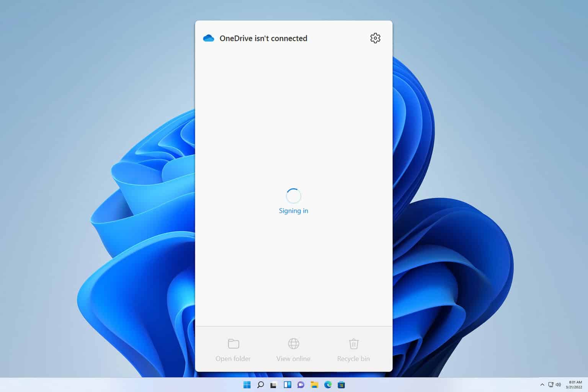Expand the hidden icons chevron in the tray
This screenshot has height=392, width=588.
(542, 385)
